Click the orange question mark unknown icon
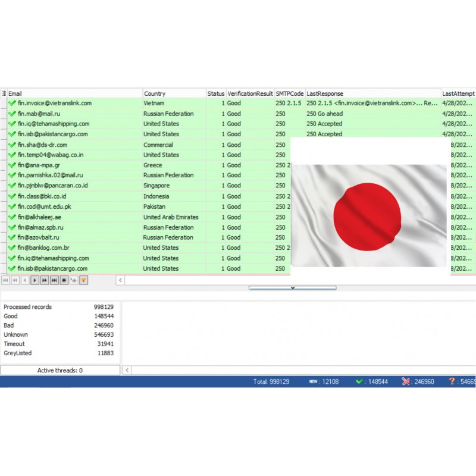 pyautogui.click(x=452, y=381)
